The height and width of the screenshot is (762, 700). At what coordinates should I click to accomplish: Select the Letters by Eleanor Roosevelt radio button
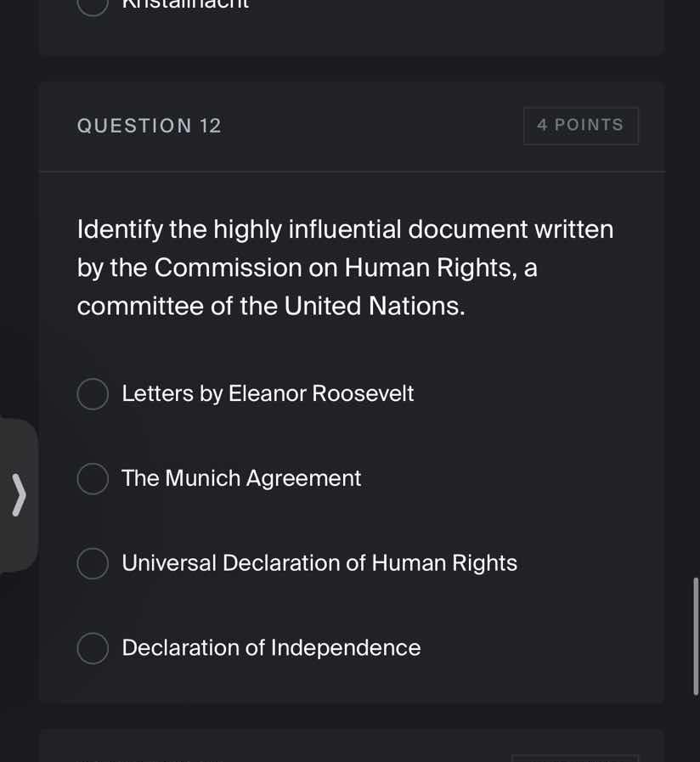93,393
